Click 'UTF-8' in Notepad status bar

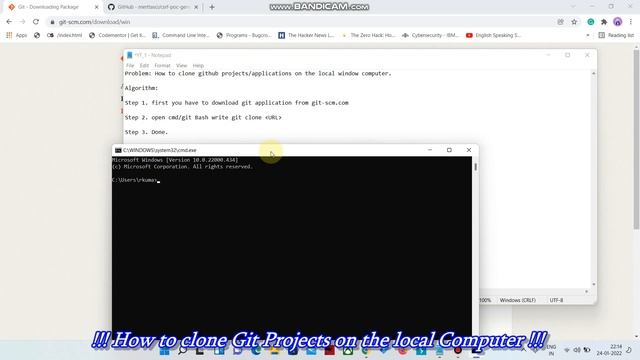(x=556, y=300)
